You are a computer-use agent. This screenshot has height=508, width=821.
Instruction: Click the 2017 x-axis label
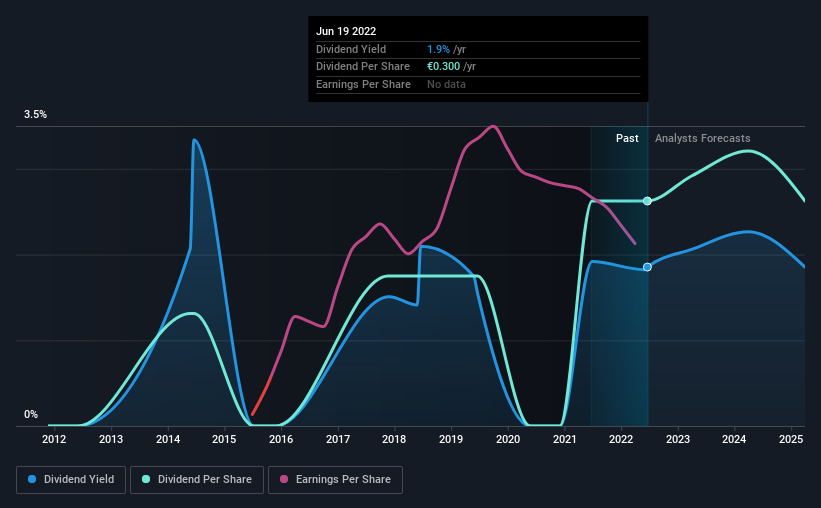click(x=338, y=439)
